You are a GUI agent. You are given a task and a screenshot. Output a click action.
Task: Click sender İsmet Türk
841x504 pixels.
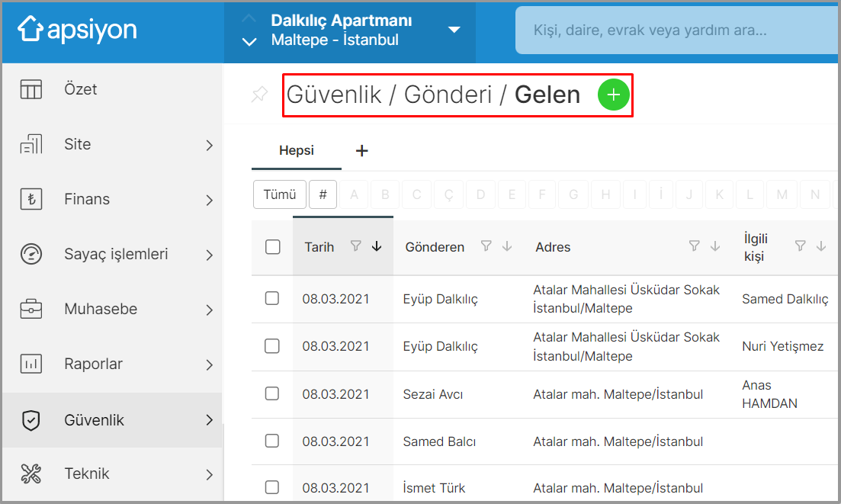tap(434, 488)
